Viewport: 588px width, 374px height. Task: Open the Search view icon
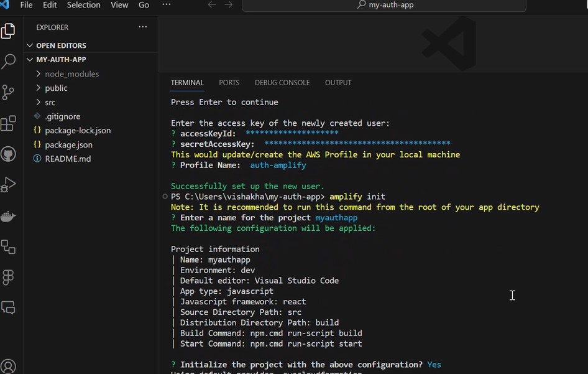(x=9, y=61)
